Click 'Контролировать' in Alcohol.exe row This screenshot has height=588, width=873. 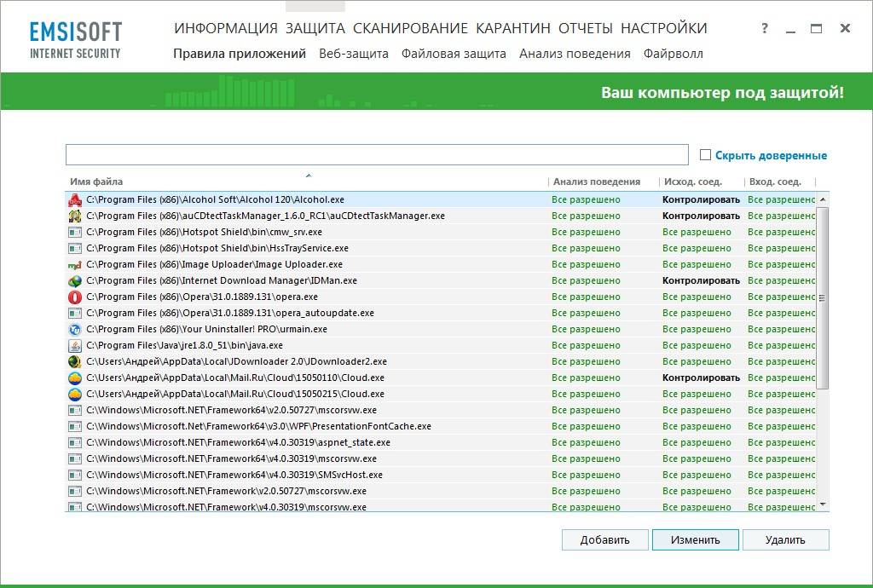(x=701, y=199)
